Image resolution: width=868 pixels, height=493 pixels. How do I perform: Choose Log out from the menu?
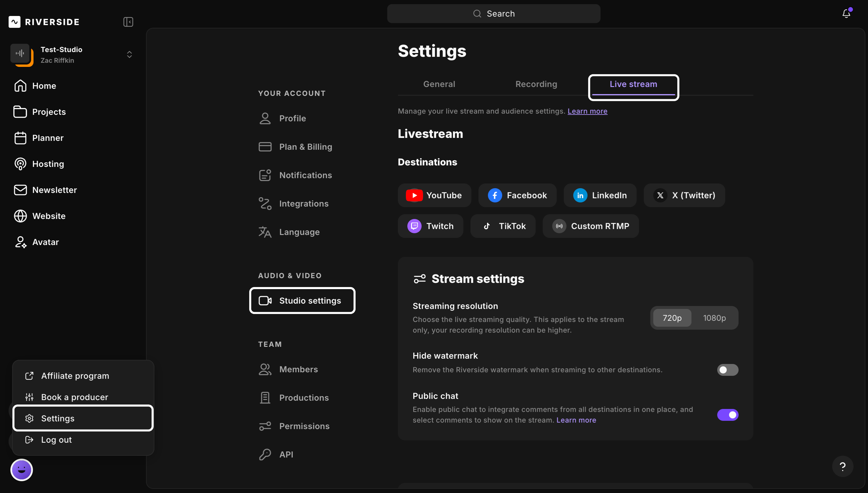tap(83, 440)
